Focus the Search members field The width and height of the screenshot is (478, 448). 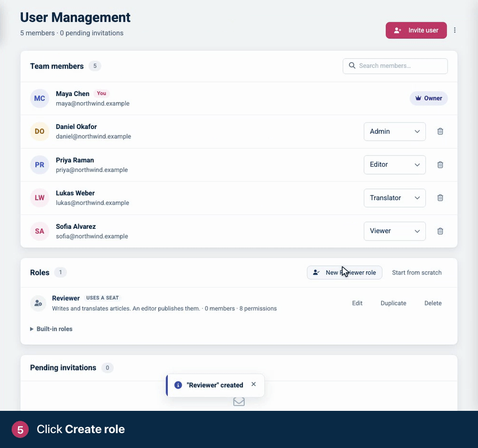pos(395,66)
